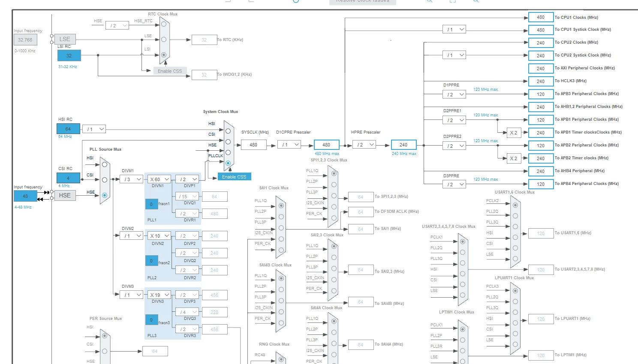
Task: Click the SYSCLK 480 value box
Action: (x=253, y=145)
